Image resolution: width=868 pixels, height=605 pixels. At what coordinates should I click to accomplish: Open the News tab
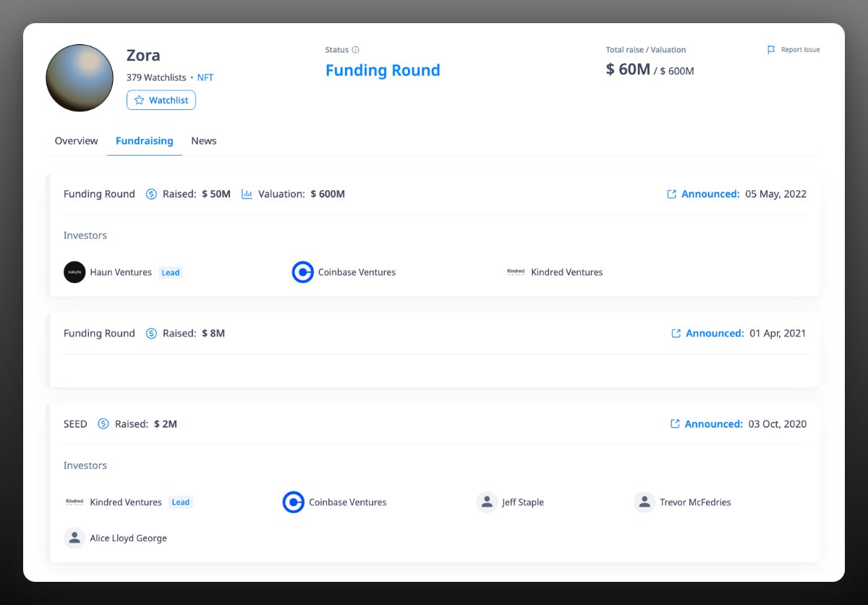point(204,140)
